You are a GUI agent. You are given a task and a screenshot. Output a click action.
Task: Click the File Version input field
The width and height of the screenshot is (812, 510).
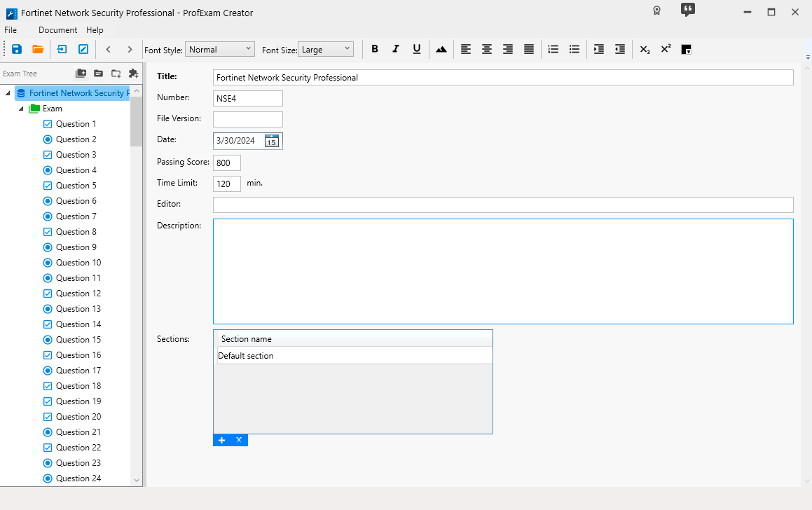(247, 120)
